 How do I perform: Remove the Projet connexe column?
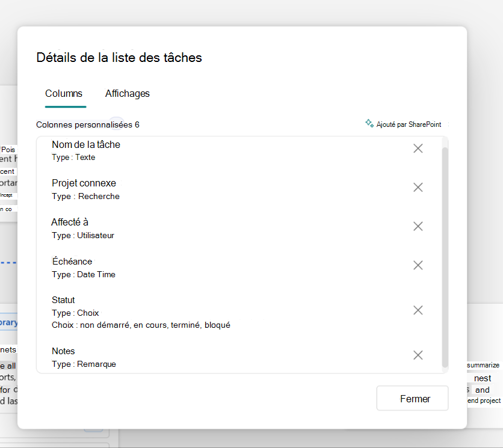click(x=418, y=187)
